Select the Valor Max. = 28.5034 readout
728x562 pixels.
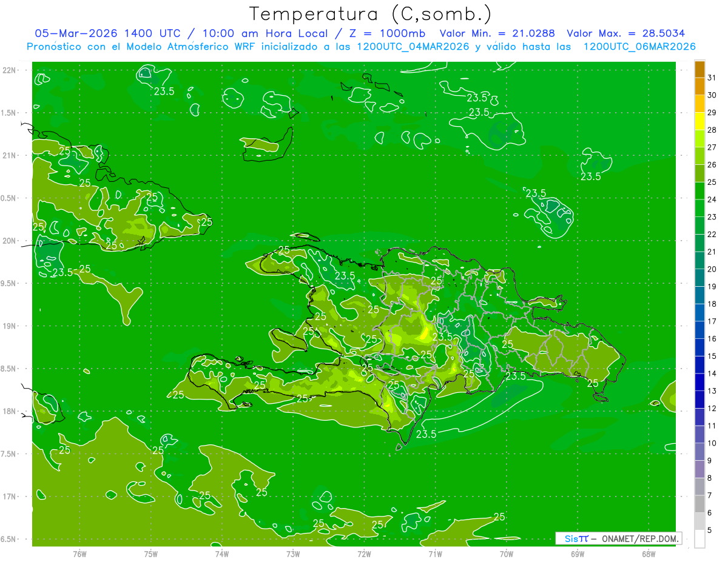[x=625, y=33]
